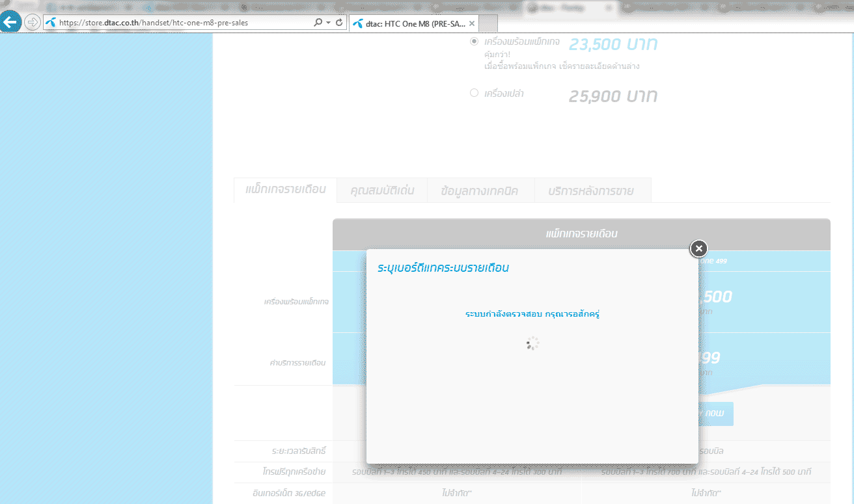Click the โทรฟรีทุกเครือข่าย row label

point(294,471)
